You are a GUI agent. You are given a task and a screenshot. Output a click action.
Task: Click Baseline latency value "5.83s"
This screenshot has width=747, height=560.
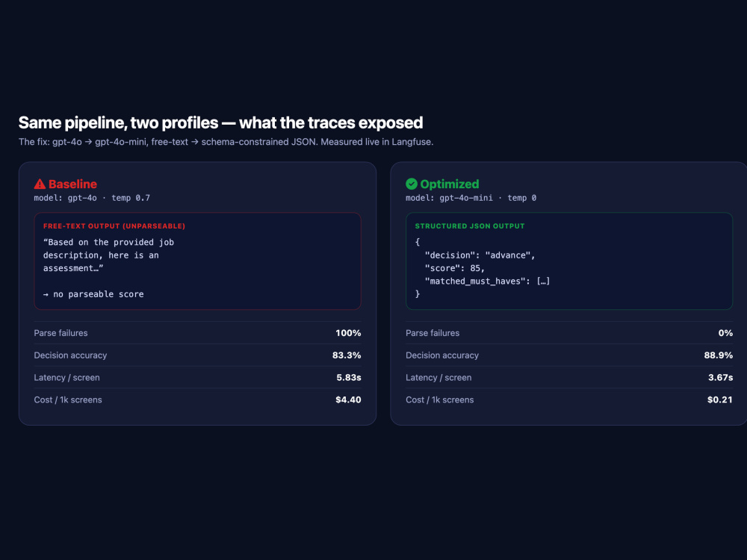click(349, 378)
